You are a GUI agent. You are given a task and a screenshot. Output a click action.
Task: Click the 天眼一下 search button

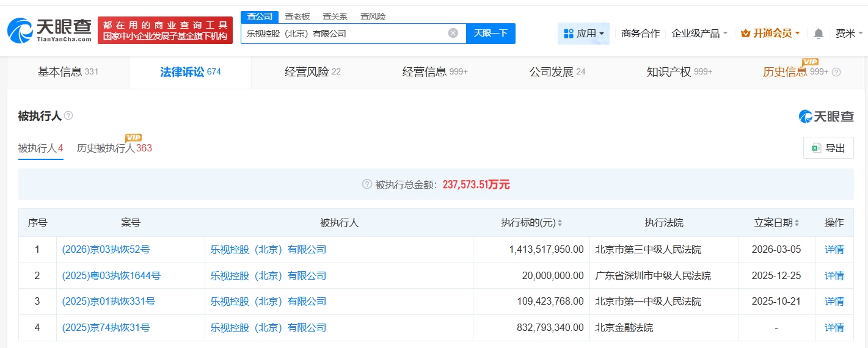tap(491, 34)
